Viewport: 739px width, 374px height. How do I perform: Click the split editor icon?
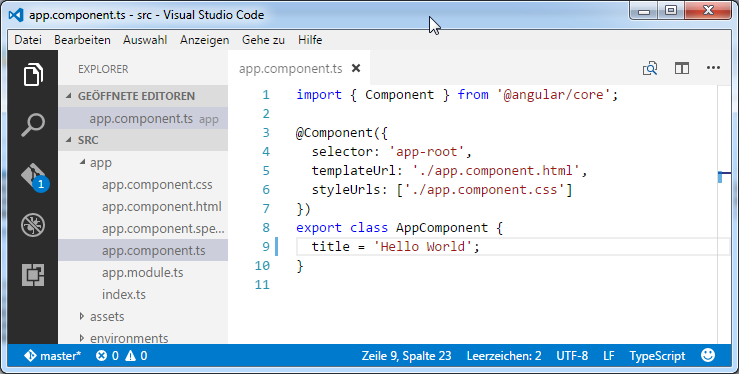[x=682, y=68]
